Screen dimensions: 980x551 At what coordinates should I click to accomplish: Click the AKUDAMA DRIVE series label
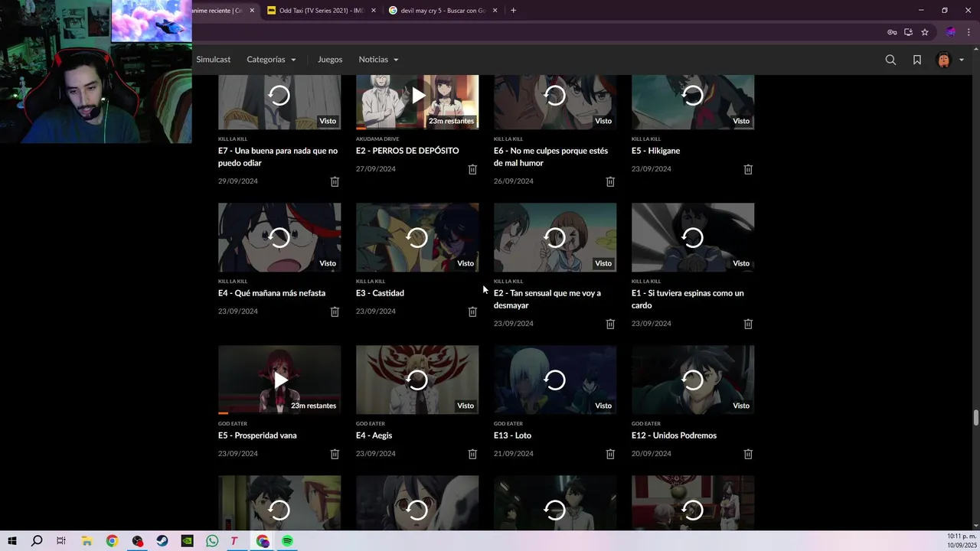[x=377, y=139]
